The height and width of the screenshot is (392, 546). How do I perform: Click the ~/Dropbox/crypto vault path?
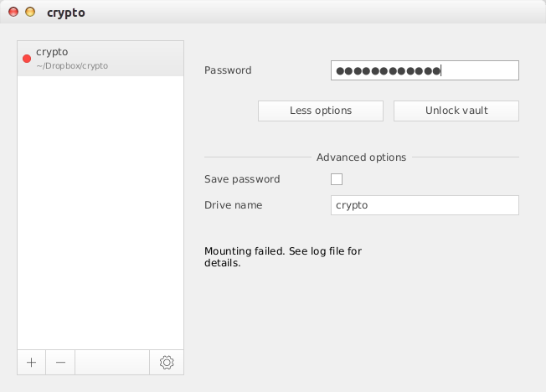tap(72, 65)
